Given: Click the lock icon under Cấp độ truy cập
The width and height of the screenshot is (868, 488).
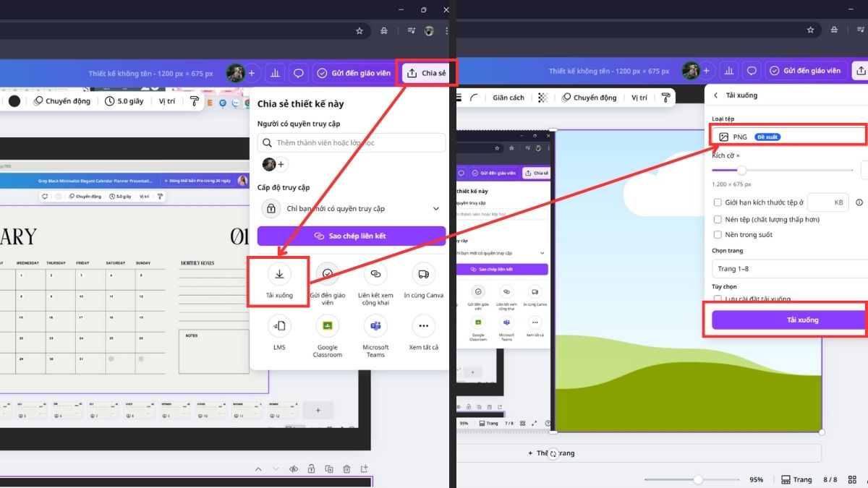Looking at the screenshot, I should 271,208.
